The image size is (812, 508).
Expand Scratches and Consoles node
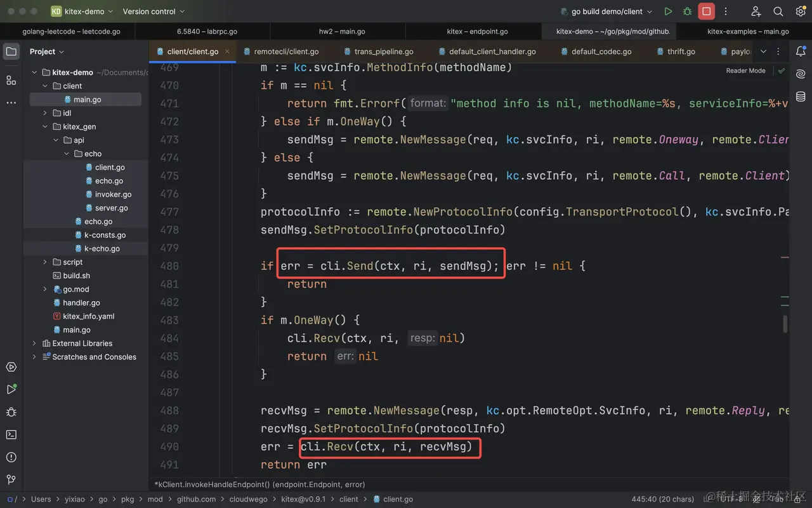34,357
